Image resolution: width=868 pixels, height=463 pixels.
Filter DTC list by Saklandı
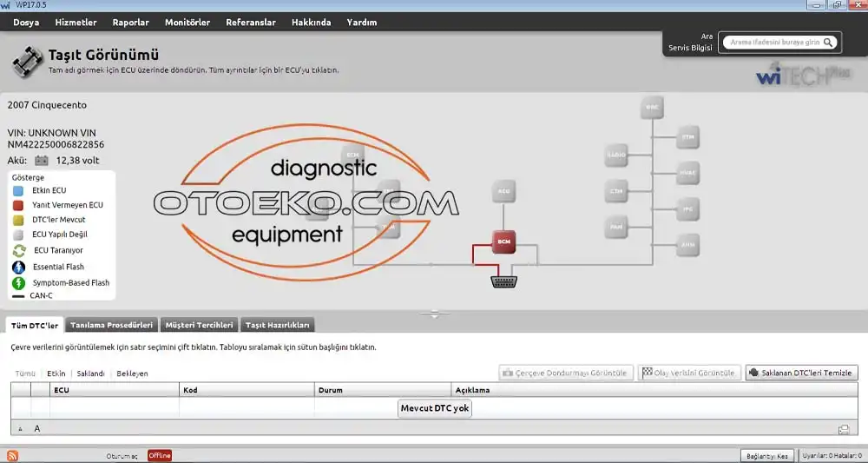(90, 374)
